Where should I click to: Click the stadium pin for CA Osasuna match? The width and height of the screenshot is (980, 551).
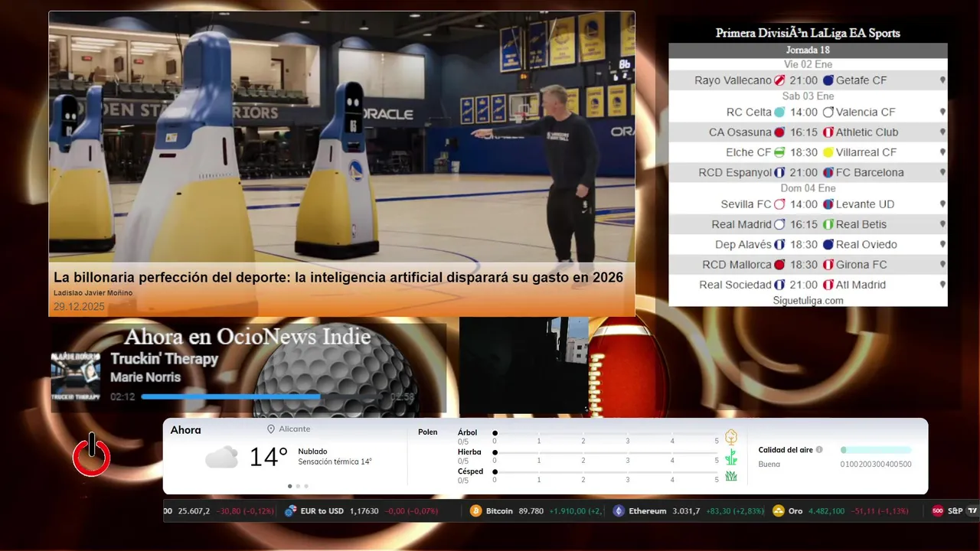(x=942, y=132)
